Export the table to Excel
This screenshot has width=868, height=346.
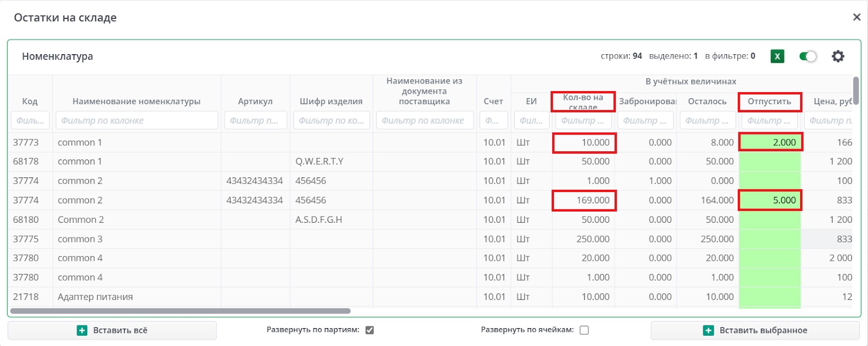coord(777,56)
